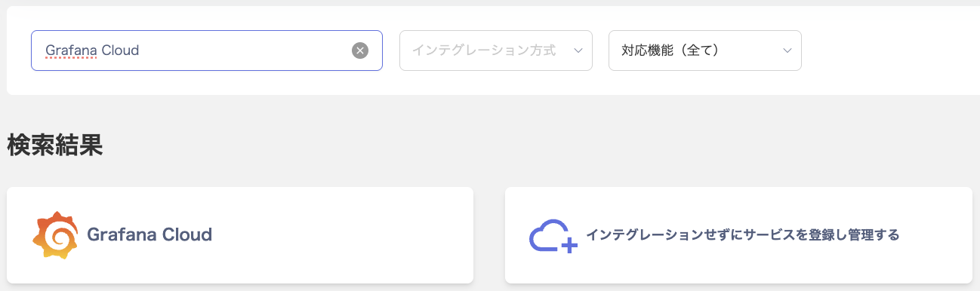Click the インテグレーションせずにサービスを登録し管理する text

[x=743, y=235]
